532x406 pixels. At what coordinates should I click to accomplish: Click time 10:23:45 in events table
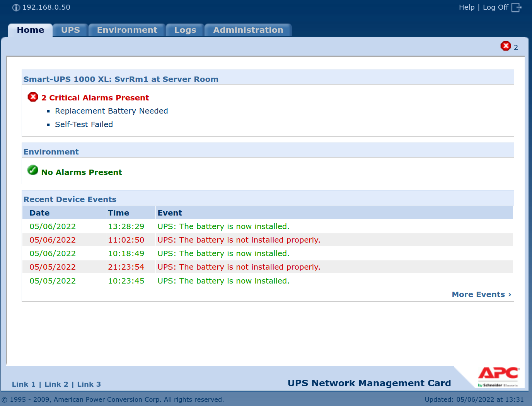click(126, 281)
